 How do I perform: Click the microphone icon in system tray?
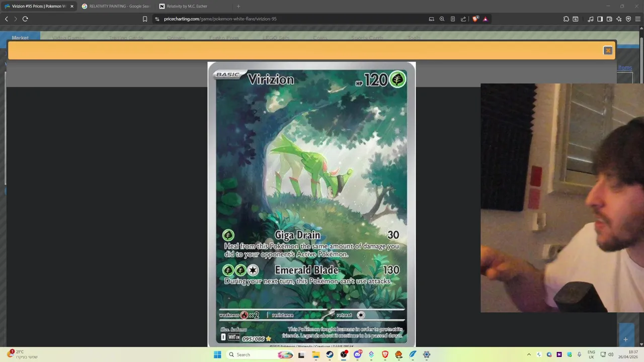(x=579, y=354)
